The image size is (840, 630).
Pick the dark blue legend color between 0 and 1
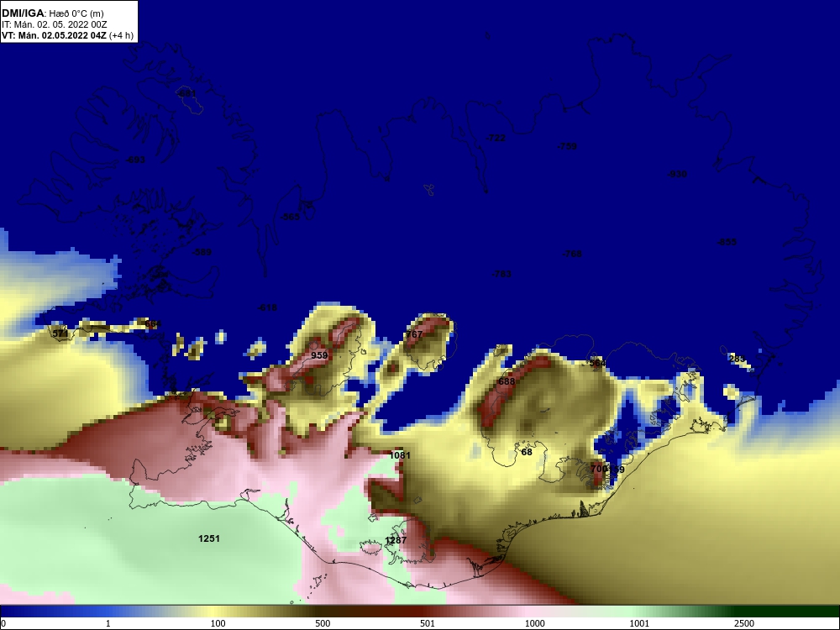[54, 612]
